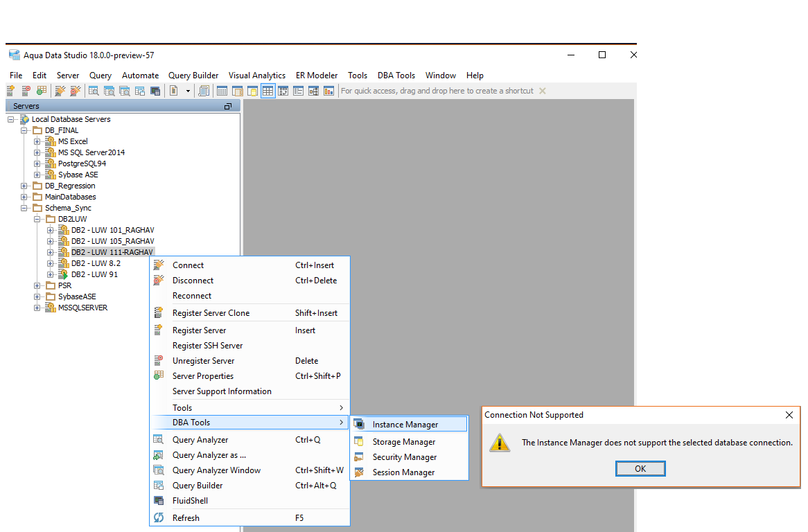
Task: Select the SybaseASE folder
Action: [77, 296]
